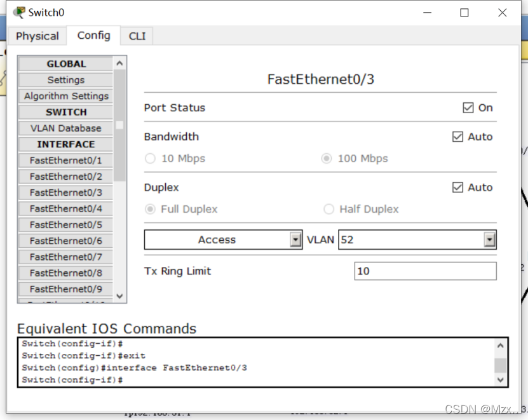Click the Tx Ring Limit input field
This screenshot has height=420, width=528.
click(x=425, y=271)
